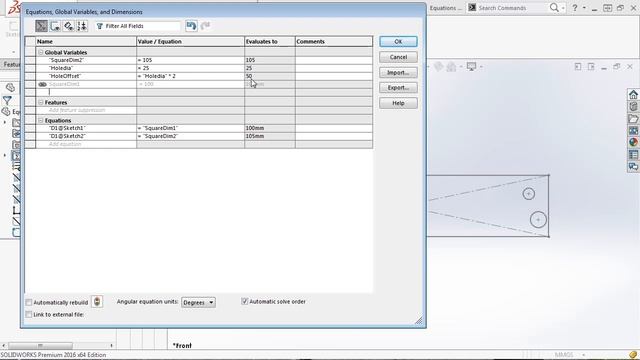Screen dimensions: 640x360
Task: Open SOLIDWORKS Resources home tab in task pane
Action: click(633, 95)
